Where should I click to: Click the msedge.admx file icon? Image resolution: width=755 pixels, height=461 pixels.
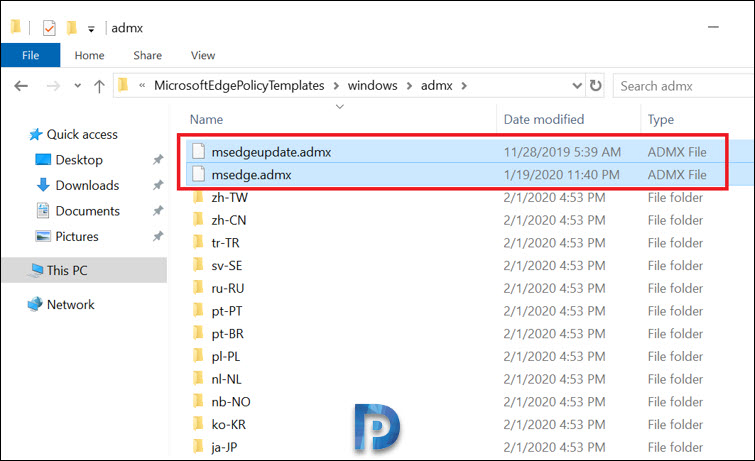click(198, 174)
